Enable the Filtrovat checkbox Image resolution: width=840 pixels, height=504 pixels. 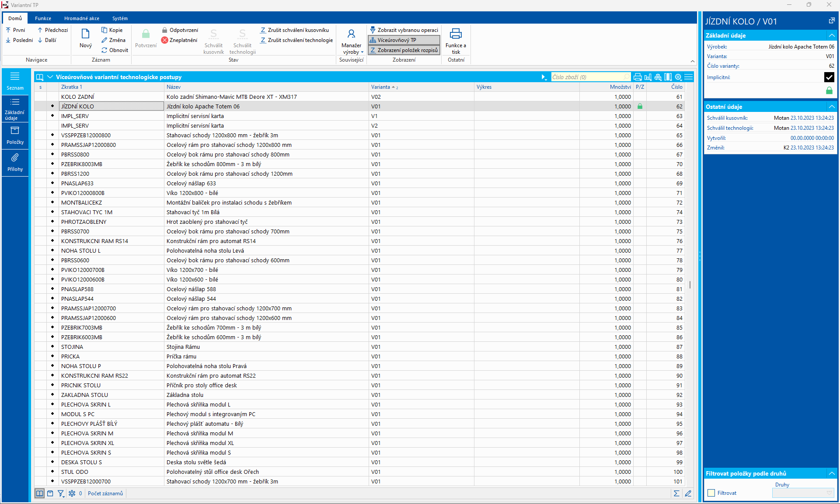[711, 493]
